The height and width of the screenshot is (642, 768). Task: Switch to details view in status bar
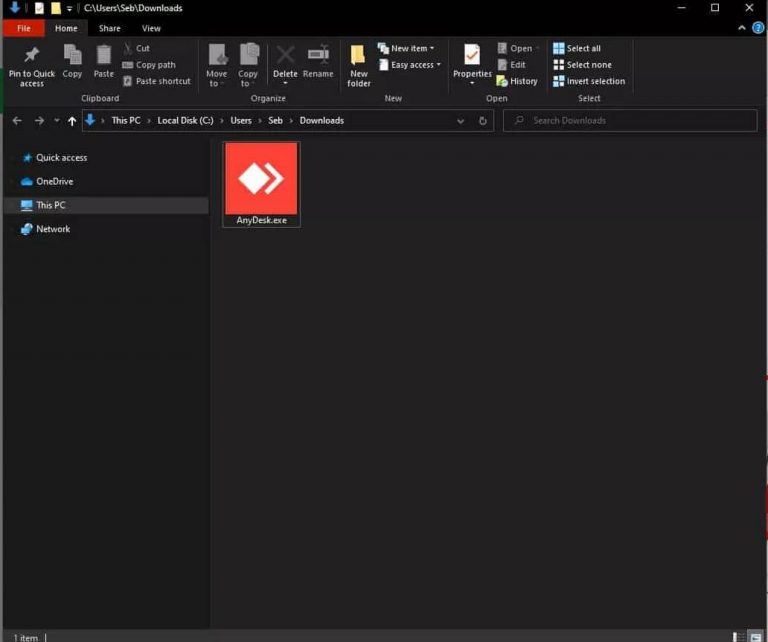pyautogui.click(x=738, y=637)
